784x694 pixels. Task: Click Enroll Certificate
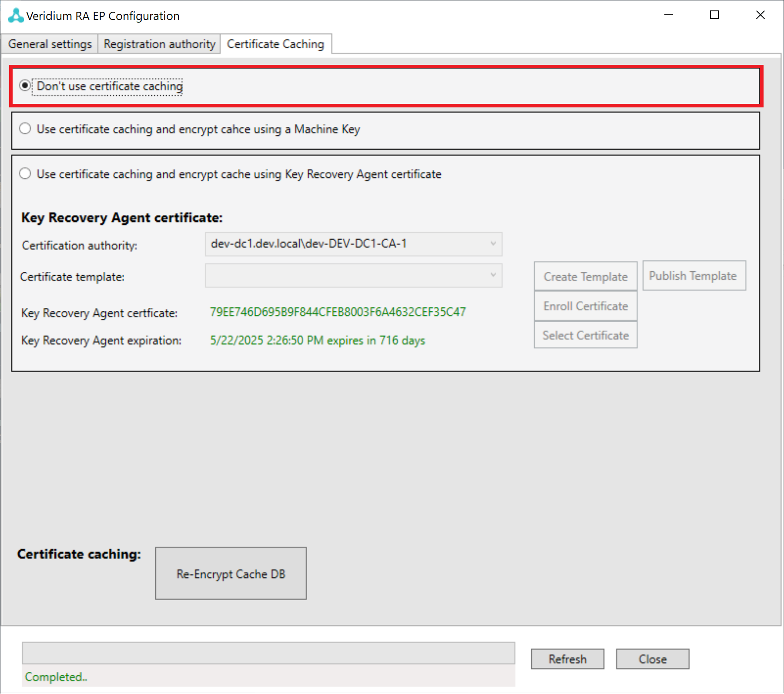(x=585, y=306)
